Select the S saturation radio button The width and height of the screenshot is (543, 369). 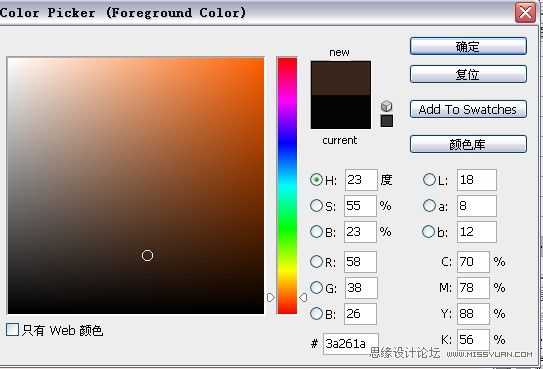click(x=317, y=205)
